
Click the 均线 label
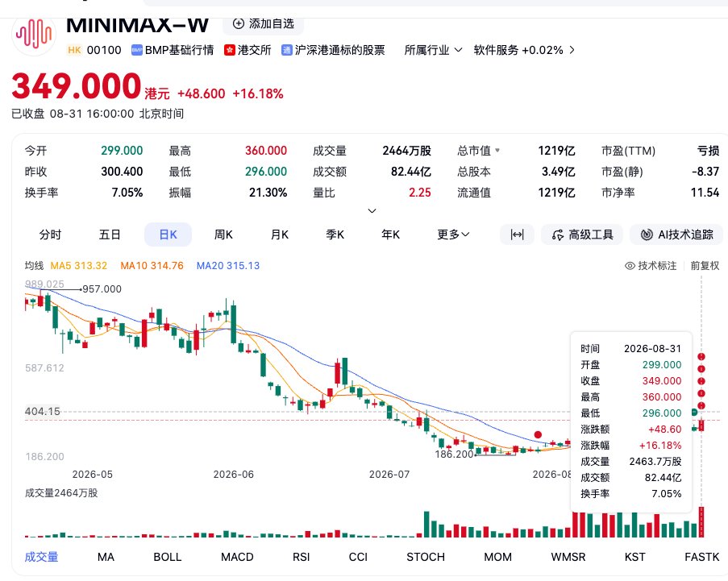coord(34,266)
